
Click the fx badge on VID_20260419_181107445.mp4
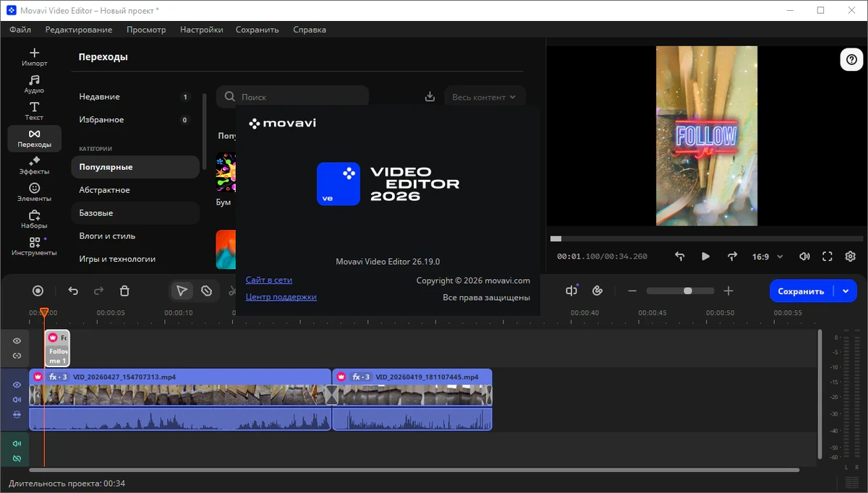coord(361,377)
